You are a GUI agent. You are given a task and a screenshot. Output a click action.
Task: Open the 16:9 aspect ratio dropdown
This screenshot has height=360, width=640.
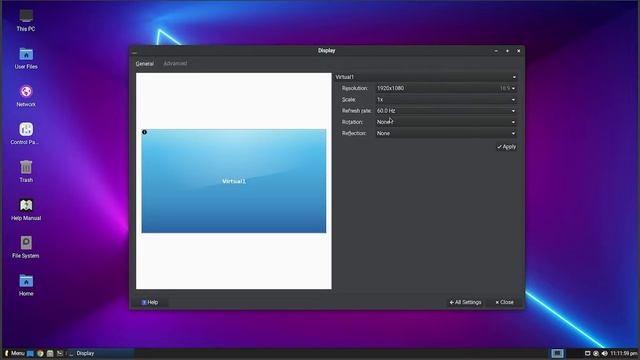tap(507, 88)
